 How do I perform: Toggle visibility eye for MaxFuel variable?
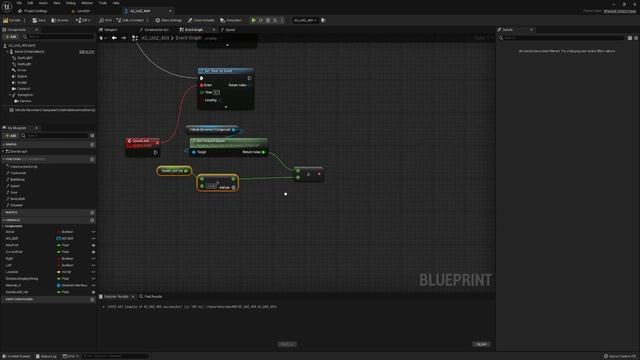click(93, 245)
